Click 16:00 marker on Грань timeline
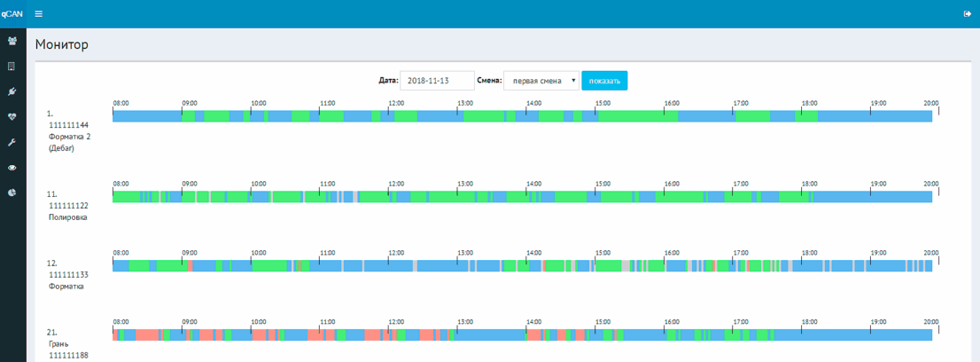Screen dimensions: 980x362 (672, 322)
